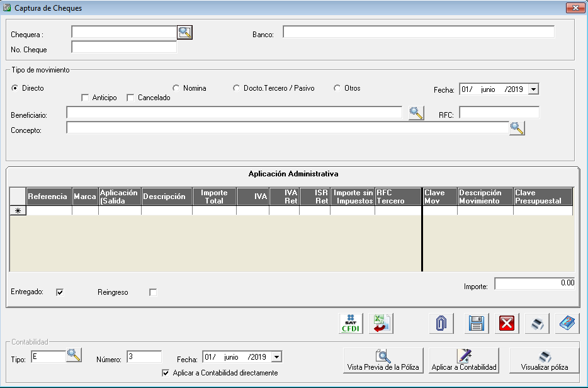Select the Nomina radio button
This screenshot has width=588, height=388.
tap(176, 88)
